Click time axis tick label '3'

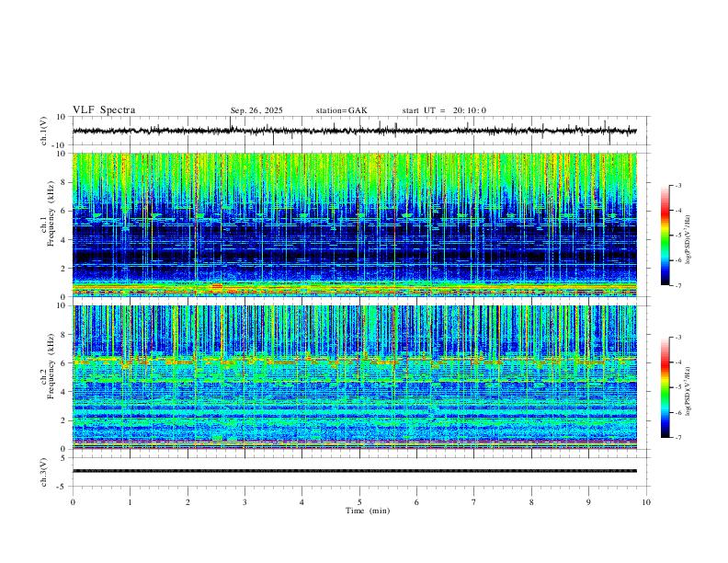[x=245, y=502]
